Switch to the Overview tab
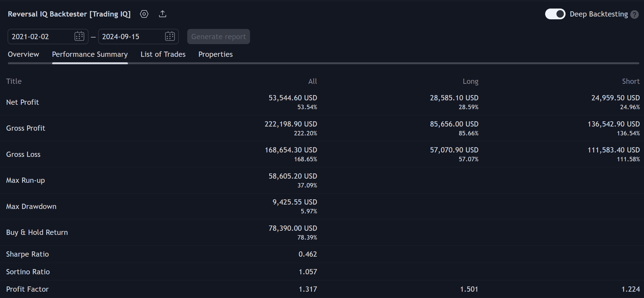Screen dimensions: 644x298 click(23, 54)
